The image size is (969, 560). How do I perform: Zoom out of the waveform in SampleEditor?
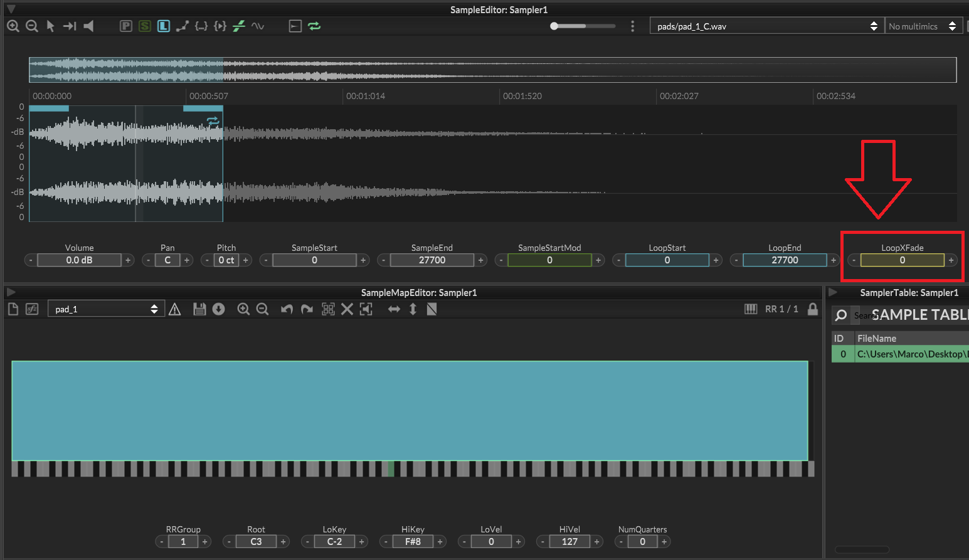(32, 26)
